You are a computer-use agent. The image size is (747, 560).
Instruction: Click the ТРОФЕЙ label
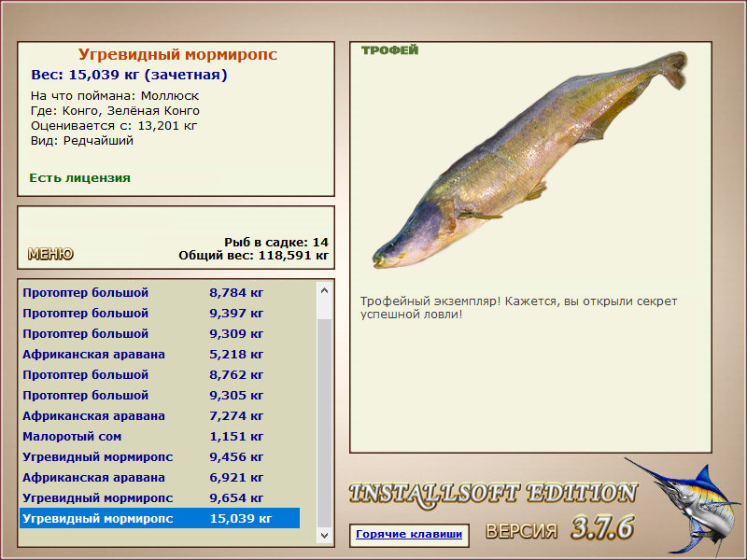(x=389, y=50)
